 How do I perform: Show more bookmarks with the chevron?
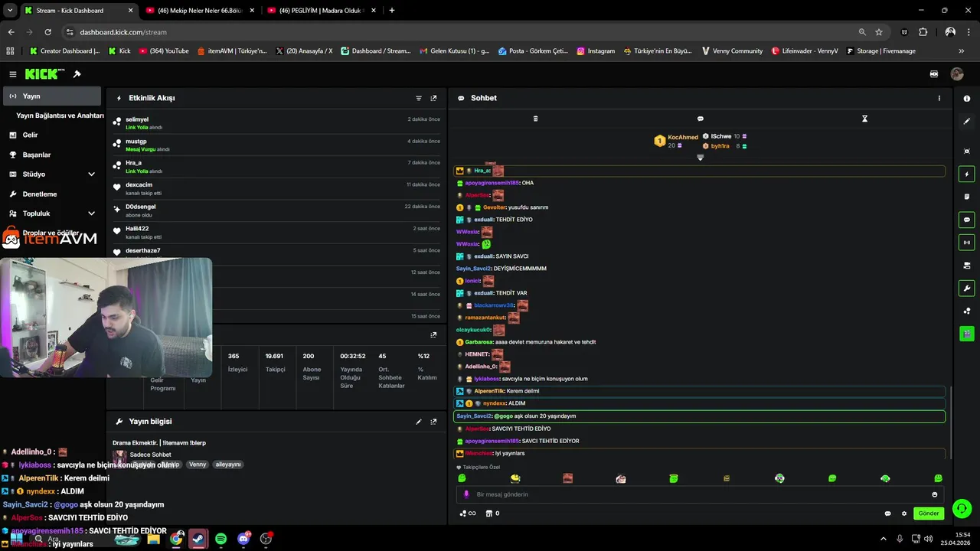(x=962, y=51)
